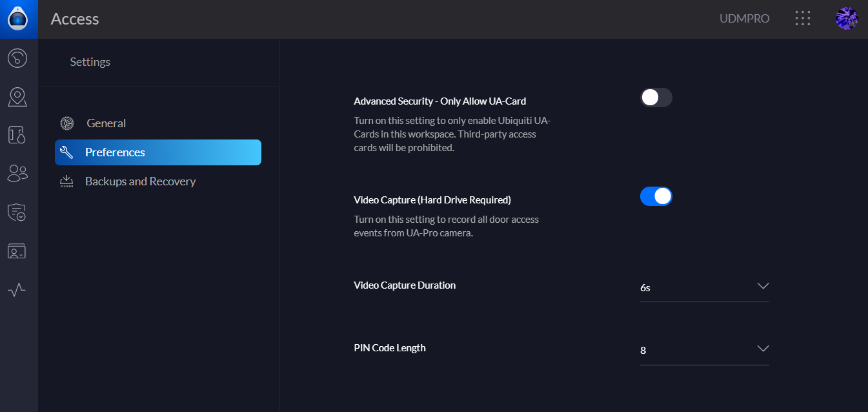Click the user profile avatar
Screen dimensions: 868x412
(x=846, y=19)
